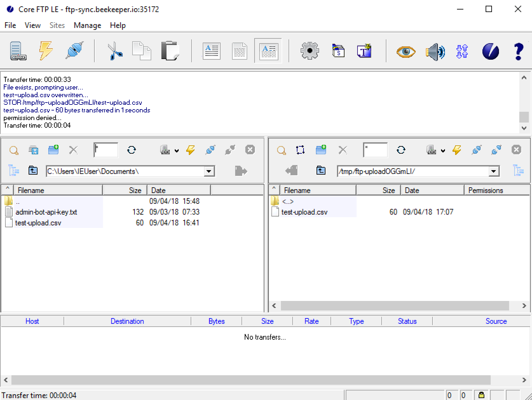The height and width of the screenshot is (400, 532).
Task: Toggle sounds with speaker icon
Action: pos(435,51)
